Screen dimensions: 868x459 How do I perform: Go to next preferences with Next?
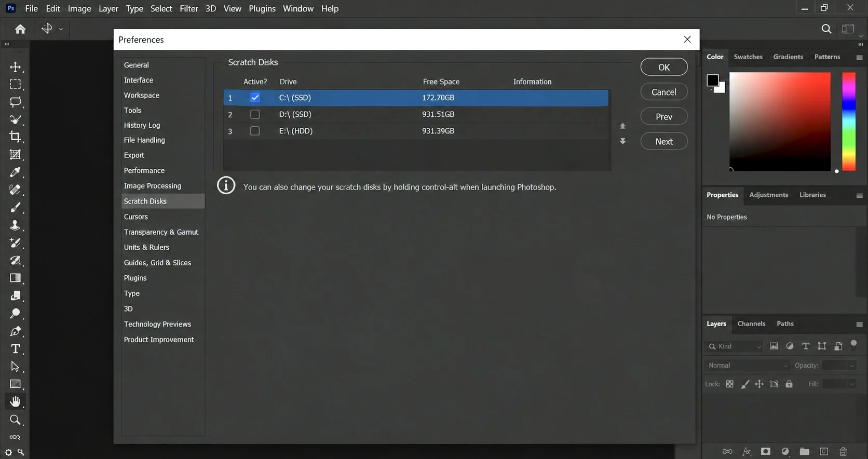[x=664, y=141]
